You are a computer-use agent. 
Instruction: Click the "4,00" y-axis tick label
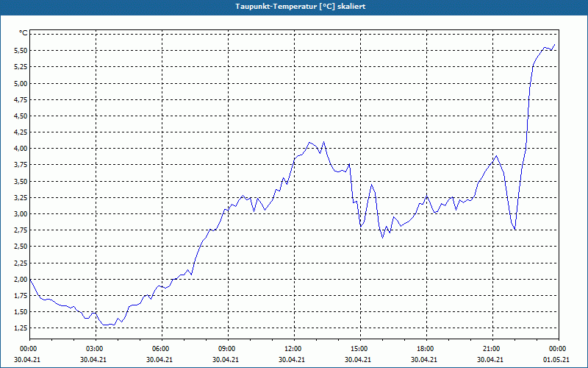tap(21, 149)
